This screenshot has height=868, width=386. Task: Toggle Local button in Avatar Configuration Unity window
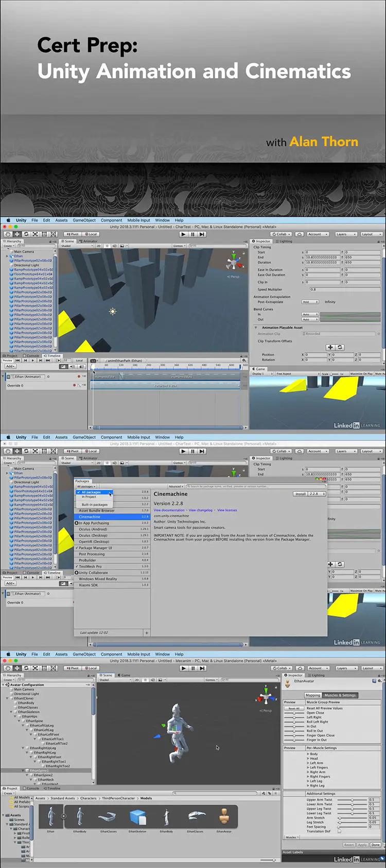pos(91,668)
